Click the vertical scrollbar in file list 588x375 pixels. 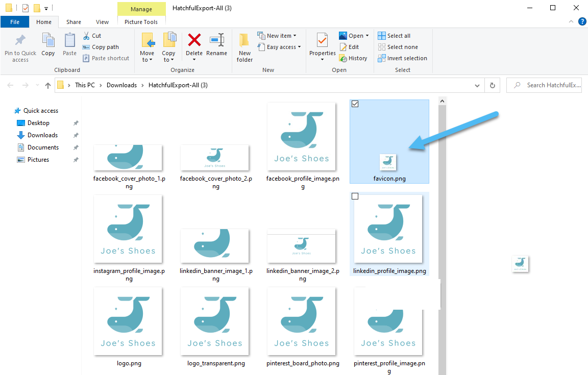click(x=442, y=230)
